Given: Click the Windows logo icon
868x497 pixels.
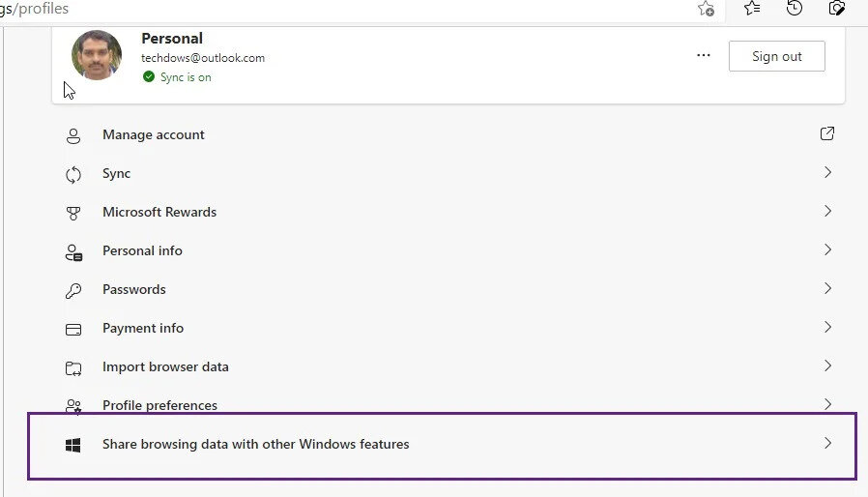Looking at the screenshot, I should pyautogui.click(x=73, y=445).
